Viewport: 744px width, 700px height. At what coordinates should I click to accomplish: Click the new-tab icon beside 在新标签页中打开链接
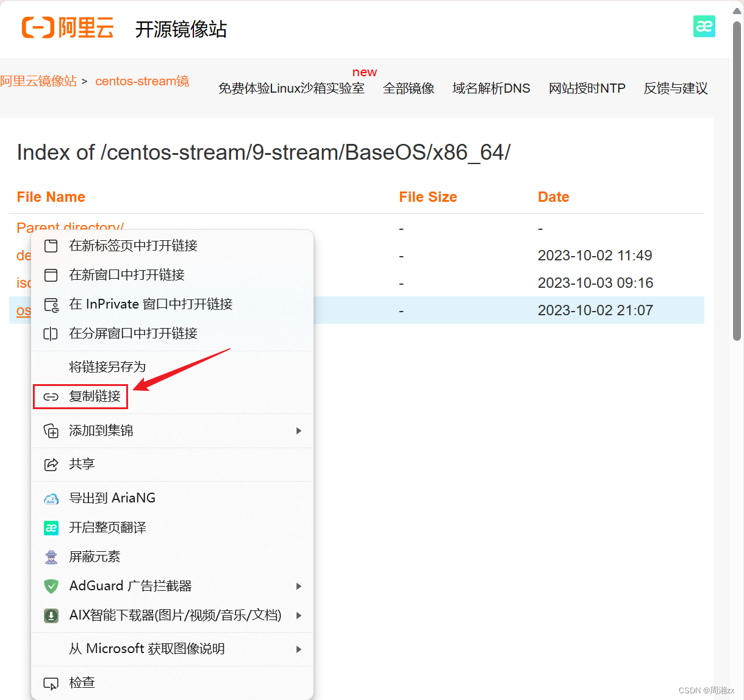(x=51, y=246)
